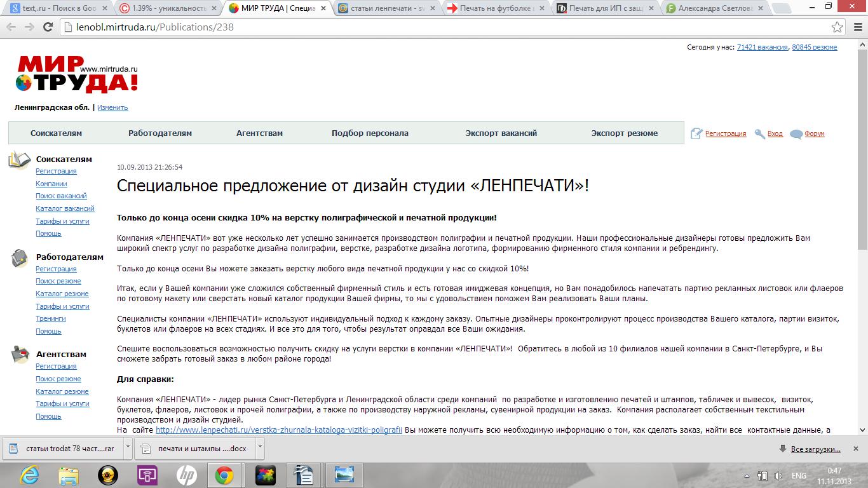Open the downloaded печати и штампы docx file

tap(194, 449)
